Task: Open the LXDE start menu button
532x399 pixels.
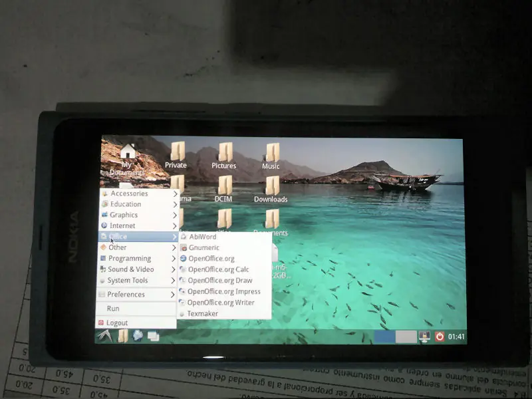Action: click(x=104, y=336)
